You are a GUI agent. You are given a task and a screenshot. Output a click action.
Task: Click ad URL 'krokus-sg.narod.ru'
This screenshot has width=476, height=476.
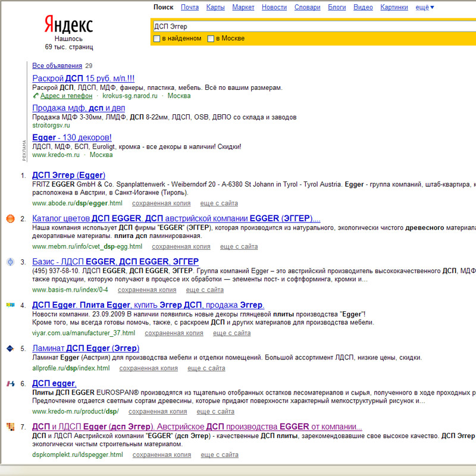[130, 96]
